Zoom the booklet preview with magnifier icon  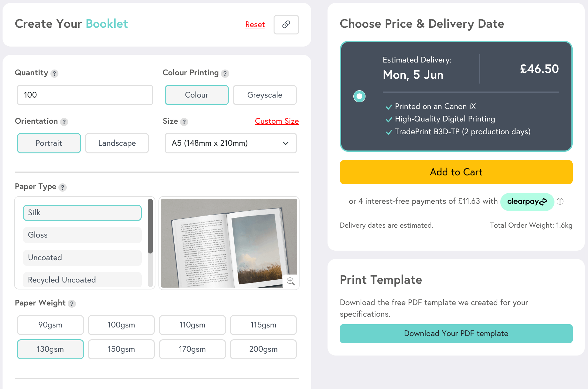(290, 281)
